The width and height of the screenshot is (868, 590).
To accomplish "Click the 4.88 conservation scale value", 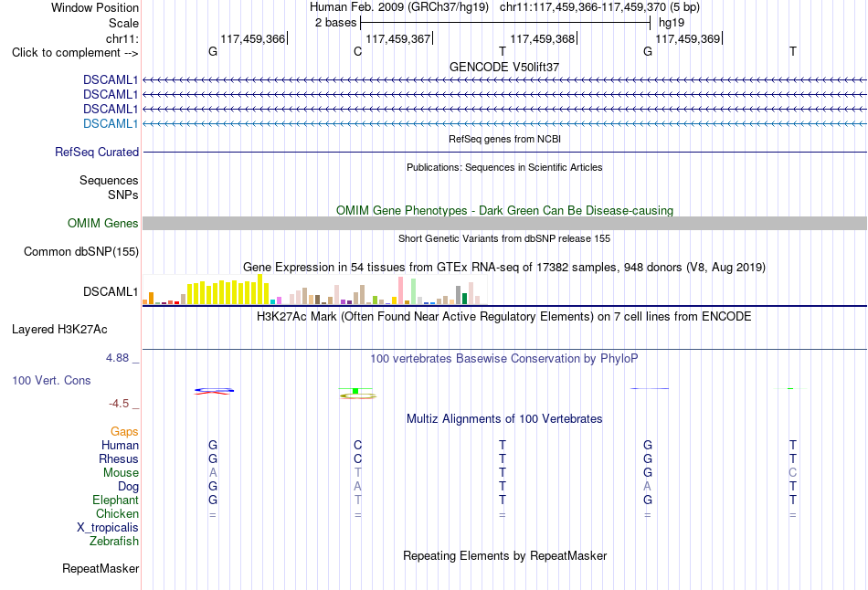I will (117, 358).
